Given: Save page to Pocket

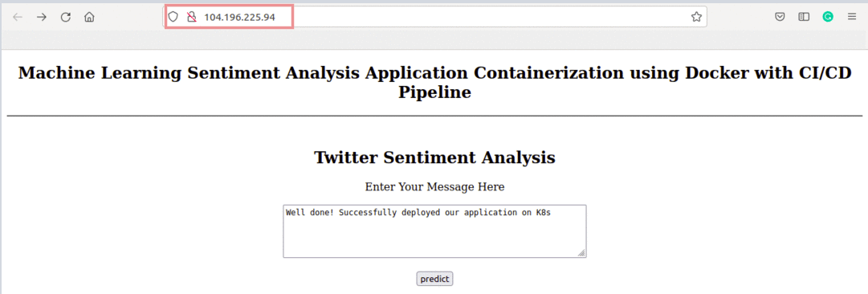Looking at the screenshot, I should [x=780, y=17].
